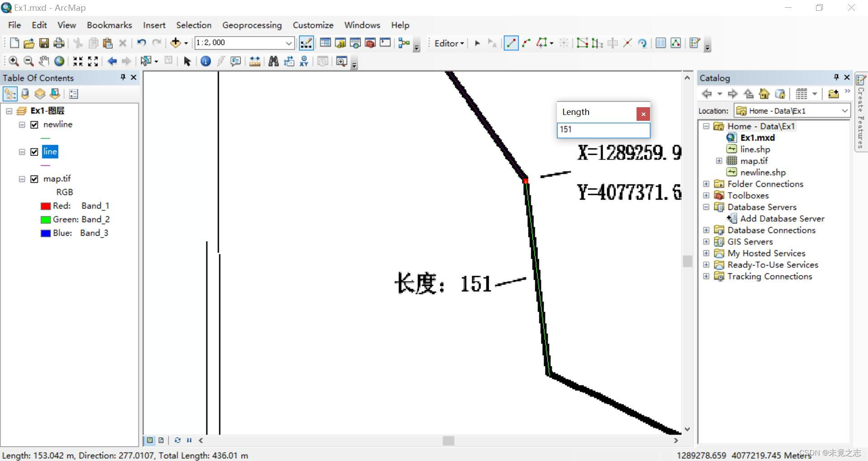Expand the Toolboxes node in Catalog
868x461 pixels.
(x=706, y=195)
